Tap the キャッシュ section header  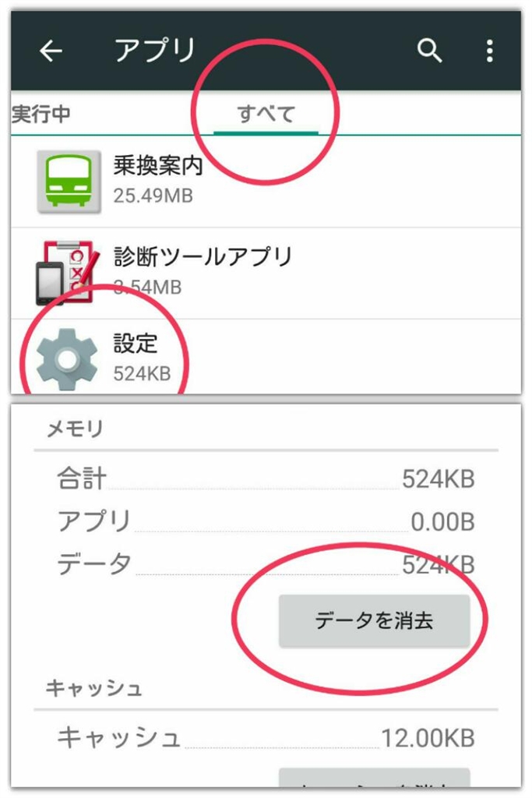click(x=93, y=689)
